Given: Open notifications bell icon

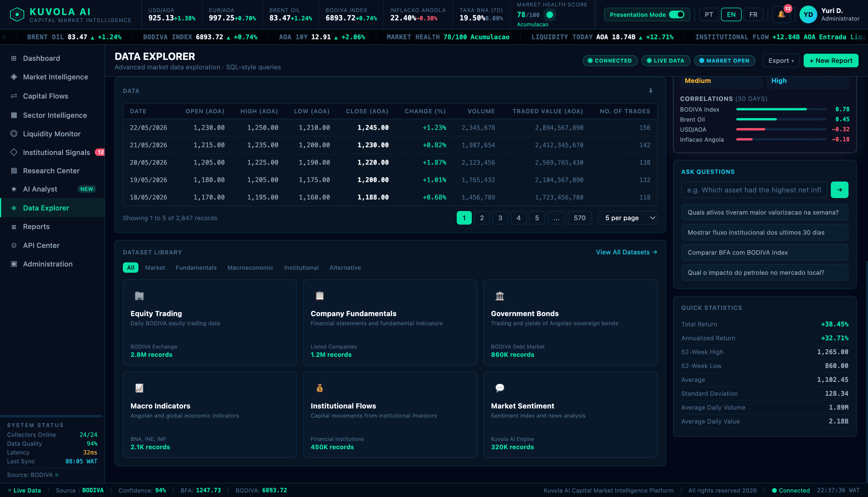Looking at the screenshot, I should [781, 14].
